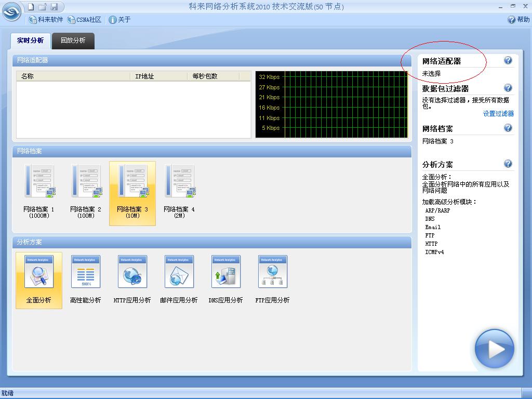Open 帮助 help in the top right
The width and height of the screenshot is (532, 399).
(518, 20)
